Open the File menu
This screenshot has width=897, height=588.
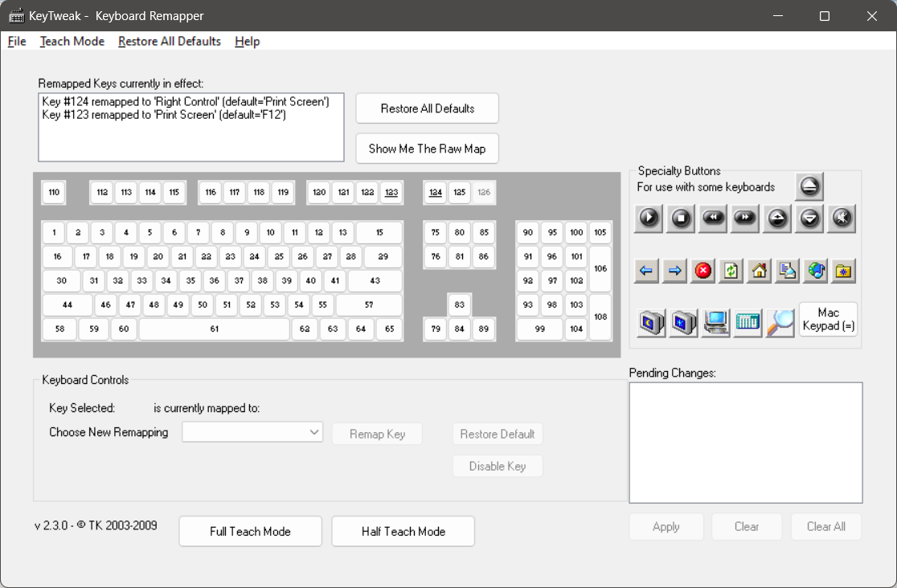coord(17,41)
